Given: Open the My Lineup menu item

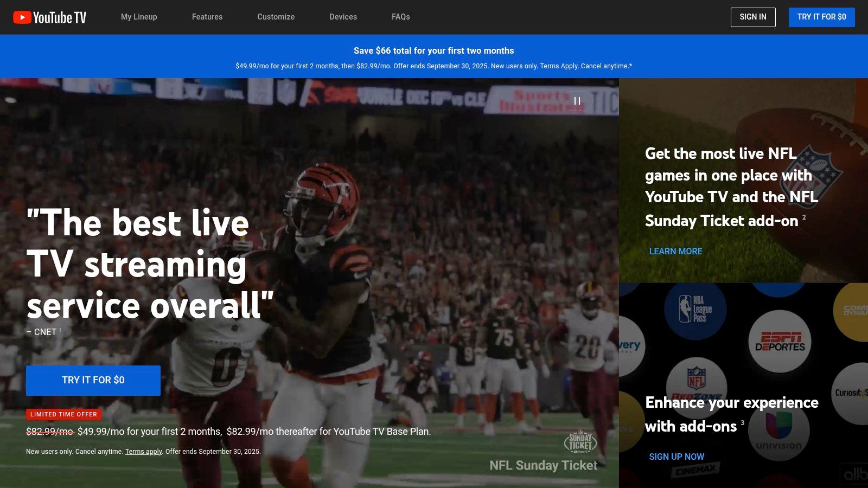Looking at the screenshot, I should point(139,17).
